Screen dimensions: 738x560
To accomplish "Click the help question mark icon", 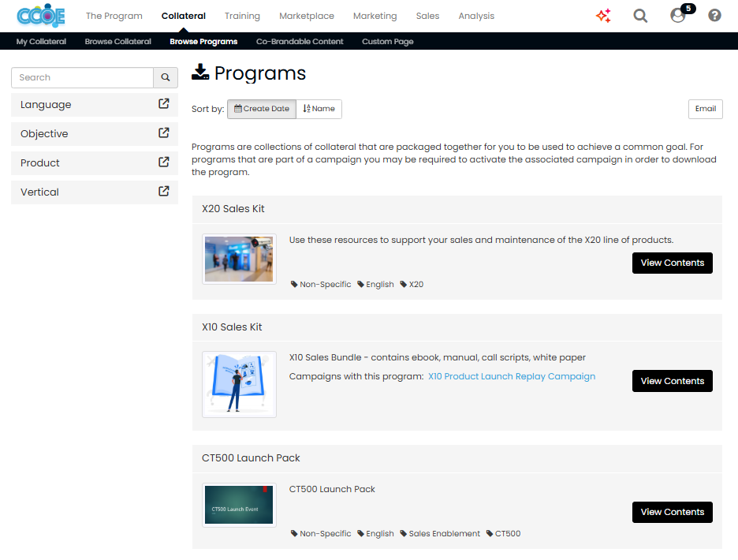I will click(x=714, y=15).
